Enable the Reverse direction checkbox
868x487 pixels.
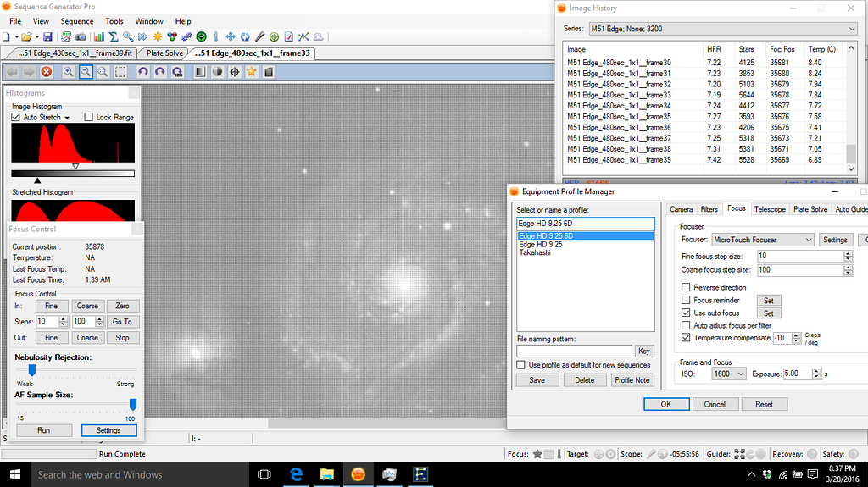tap(686, 288)
